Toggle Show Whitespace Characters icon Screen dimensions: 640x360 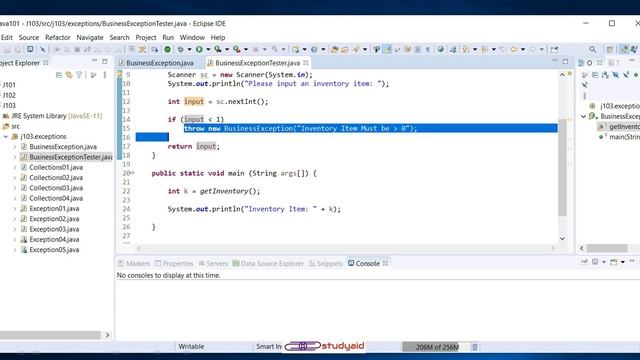pyautogui.click(x=428, y=49)
